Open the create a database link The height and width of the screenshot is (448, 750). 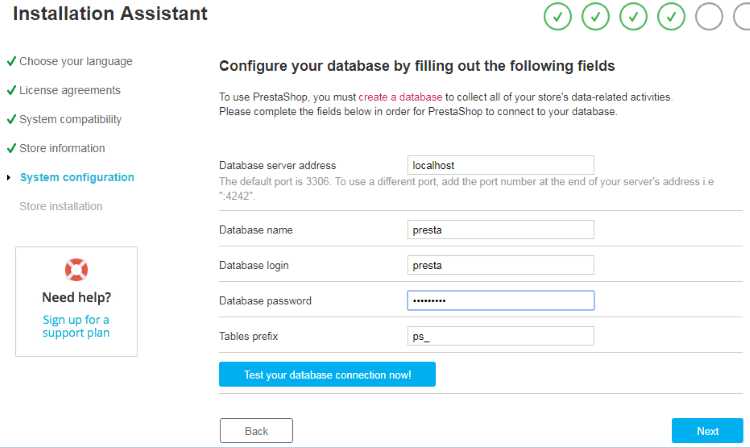pos(400,97)
